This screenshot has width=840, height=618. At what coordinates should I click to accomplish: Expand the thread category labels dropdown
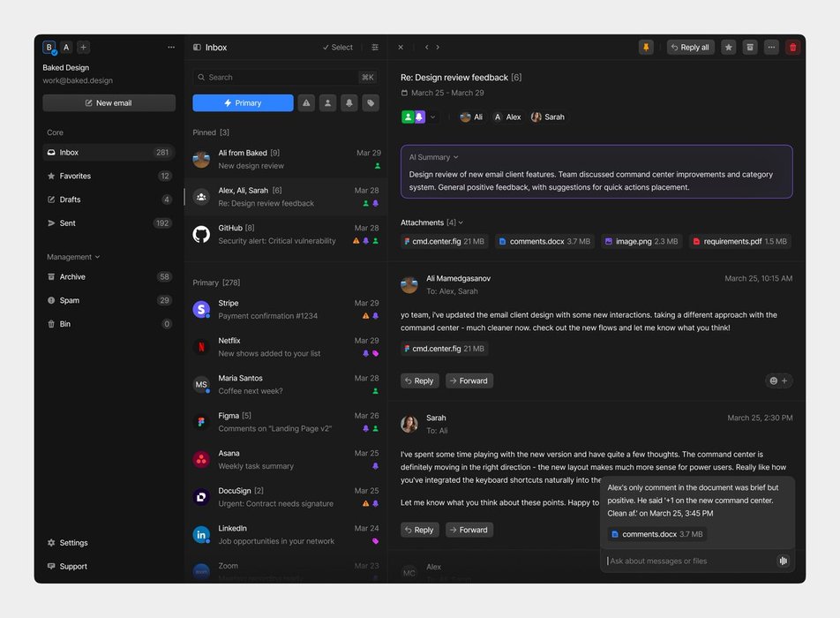tap(433, 117)
